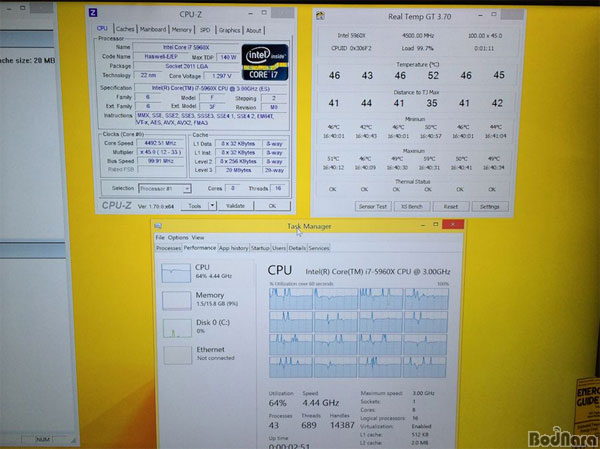Viewport: 600px width, 449px height.
Task: Click the Specification field in CPU-Z
Action: click(210, 88)
